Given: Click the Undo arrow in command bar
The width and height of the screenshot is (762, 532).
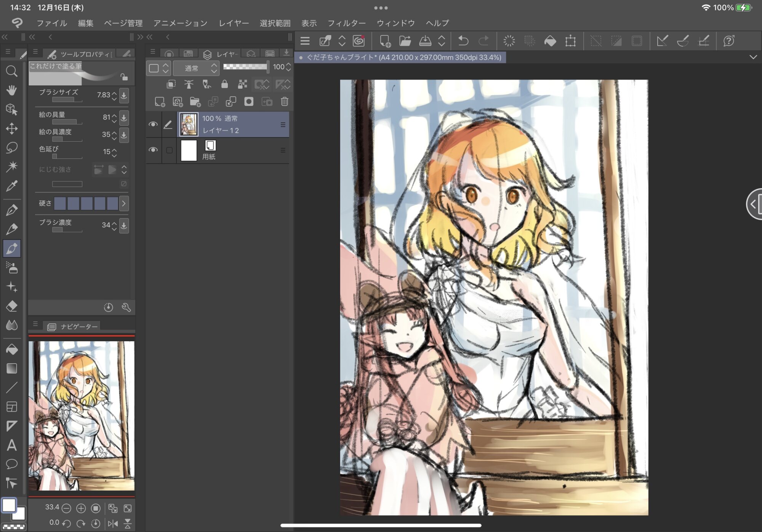Looking at the screenshot, I should tap(463, 41).
